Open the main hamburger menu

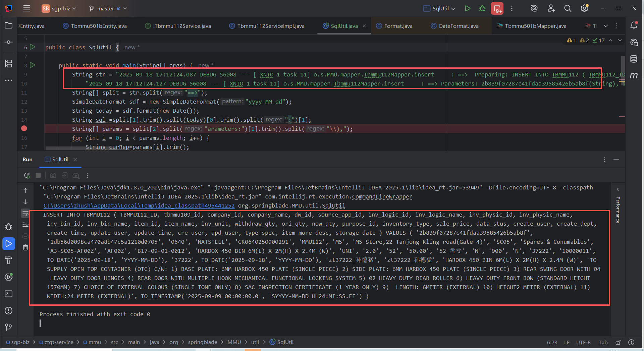[x=26, y=8]
